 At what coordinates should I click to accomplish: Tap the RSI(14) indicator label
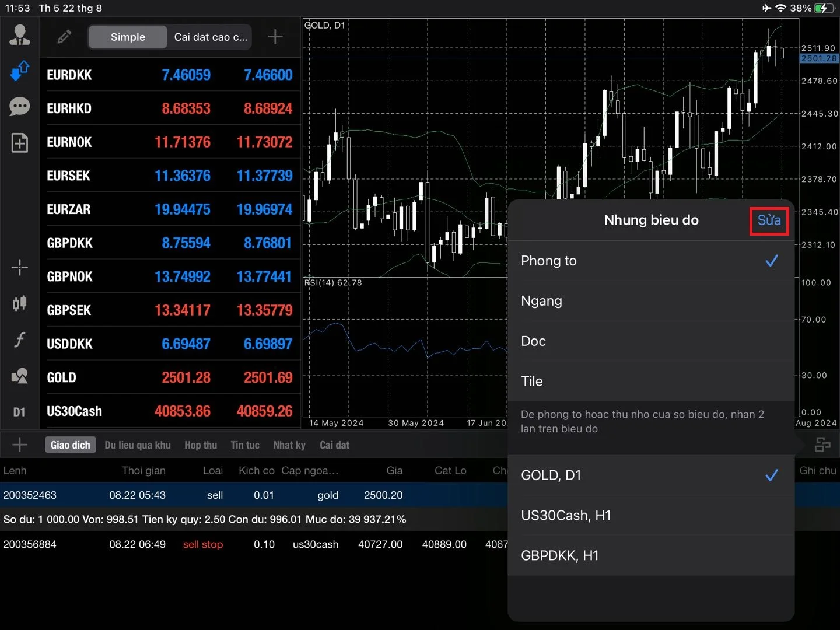(x=333, y=282)
